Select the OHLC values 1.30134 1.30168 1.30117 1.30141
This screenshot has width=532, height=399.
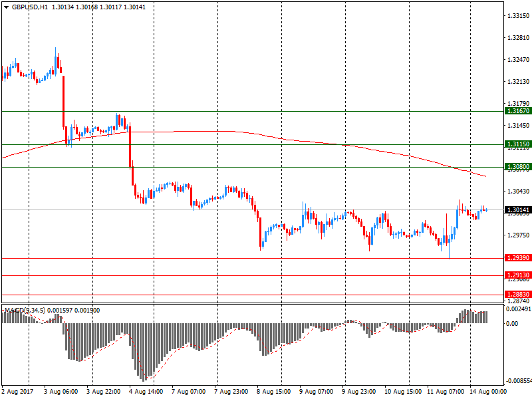tap(98, 7)
